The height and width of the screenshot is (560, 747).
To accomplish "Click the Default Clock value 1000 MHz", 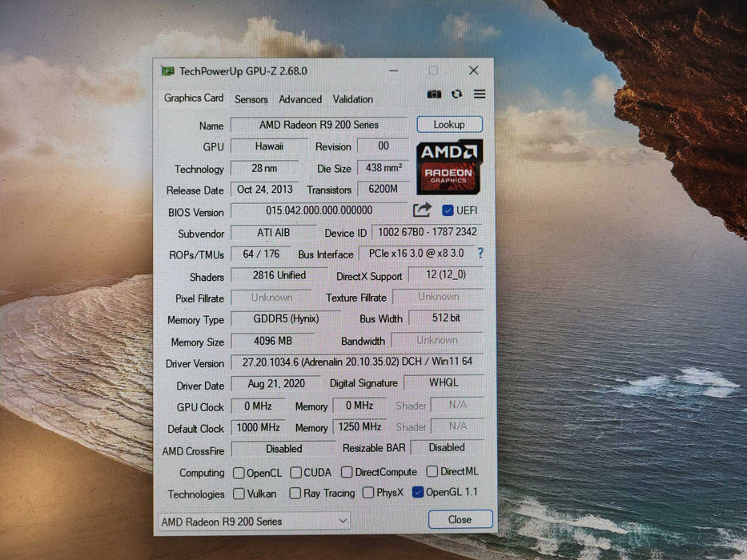I will (258, 428).
